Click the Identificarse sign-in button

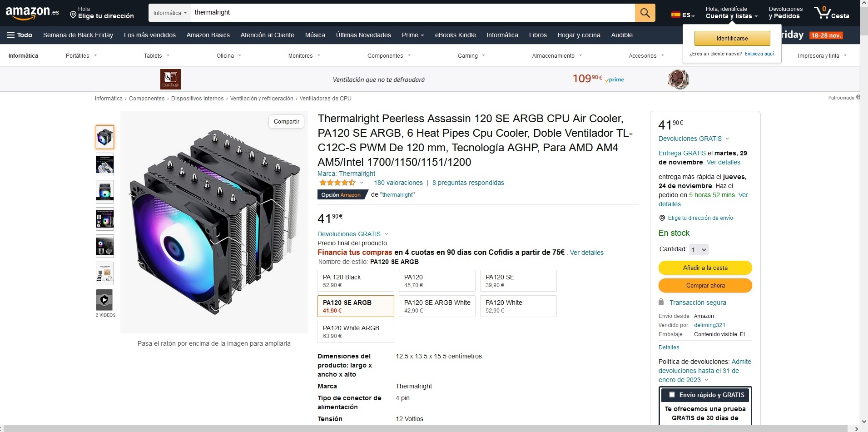pos(732,38)
